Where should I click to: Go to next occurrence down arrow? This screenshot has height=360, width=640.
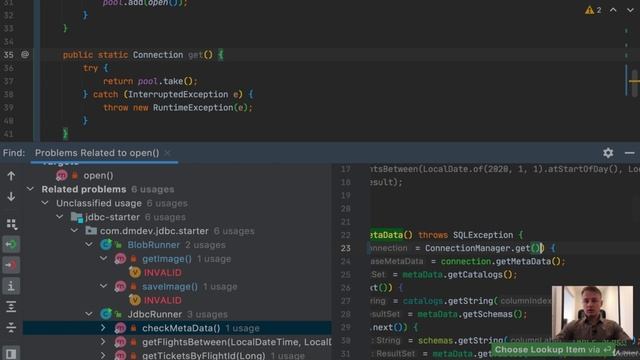point(11,197)
